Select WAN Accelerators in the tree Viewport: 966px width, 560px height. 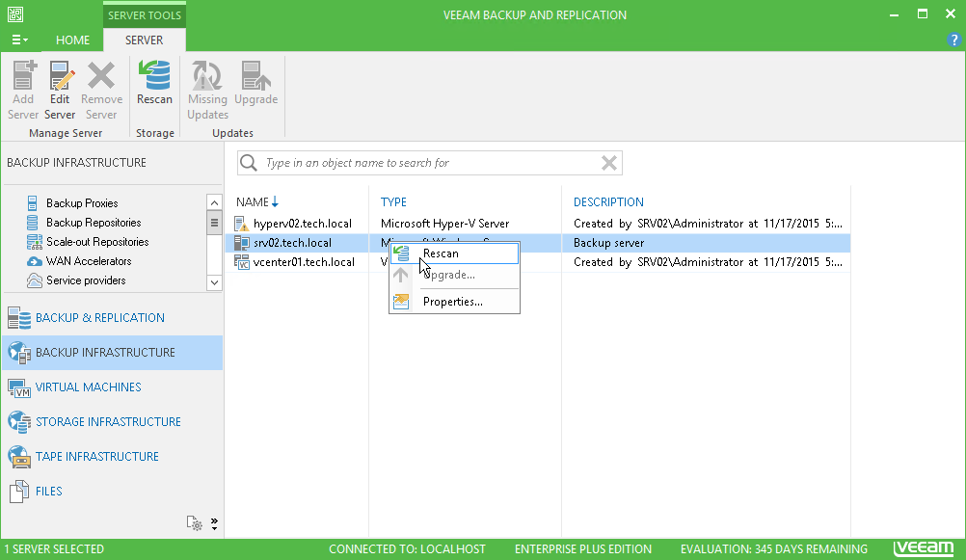pos(89,261)
